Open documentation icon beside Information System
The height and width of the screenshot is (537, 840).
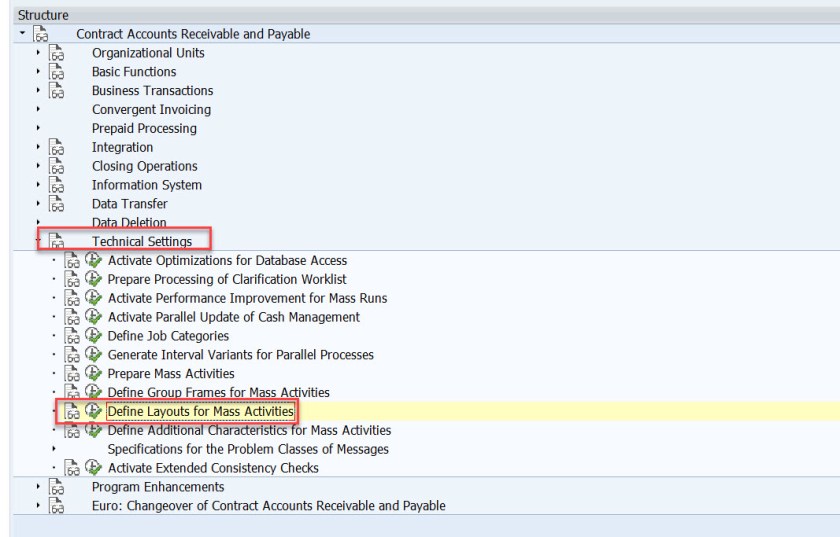(57, 185)
